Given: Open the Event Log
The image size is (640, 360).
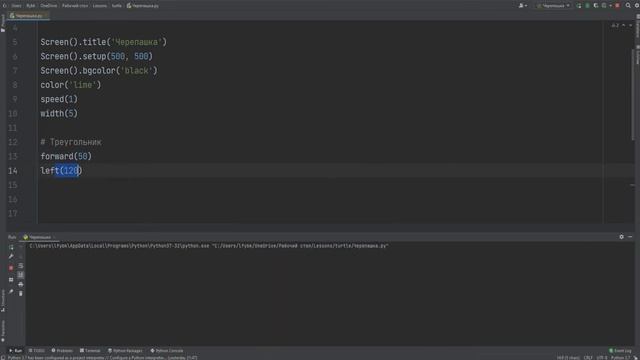Looking at the screenshot, I should (620, 351).
